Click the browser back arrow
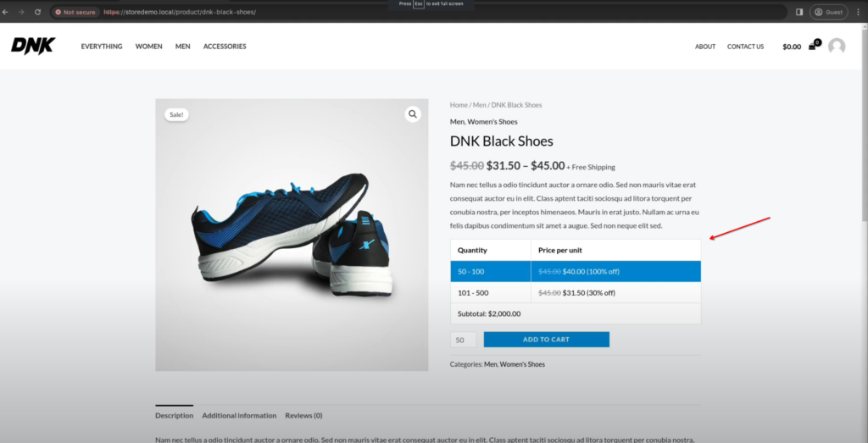Image resolution: width=868 pixels, height=443 pixels. (6, 12)
